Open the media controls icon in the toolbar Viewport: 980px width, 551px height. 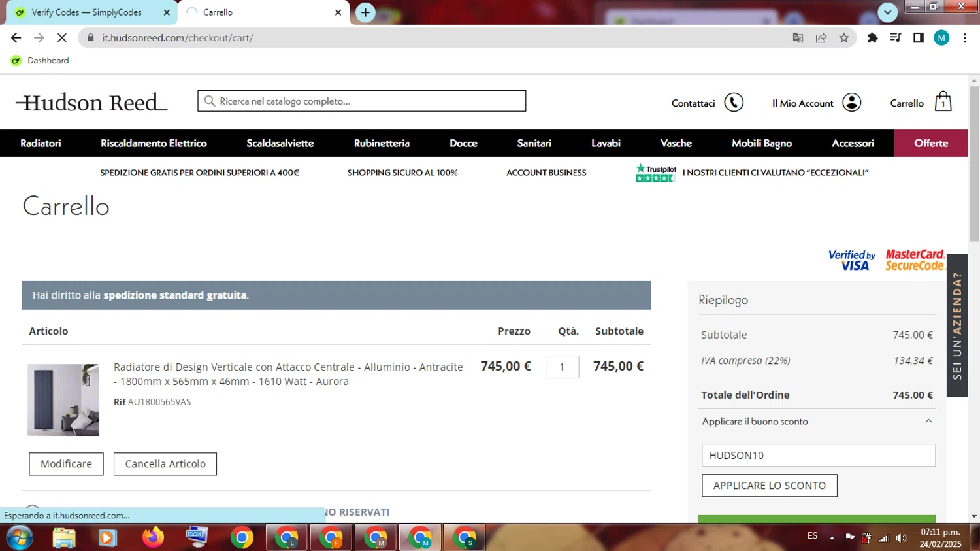895,38
